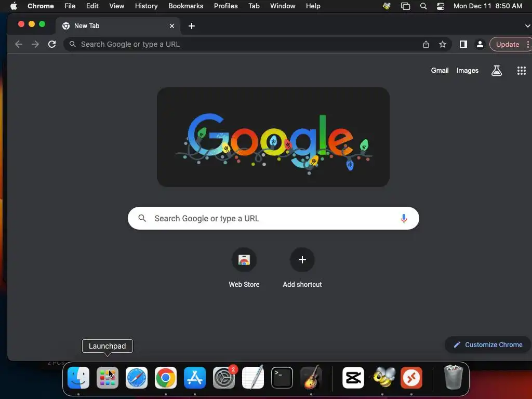Close the New Tab tab
This screenshot has height=399, width=532.
tap(171, 26)
